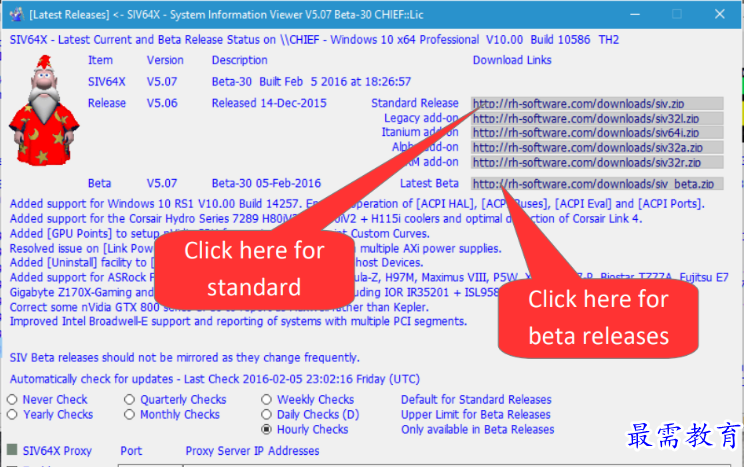Image resolution: width=749 pixels, height=467 pixels.
Task: Toggle the SIV64X Proxy checkbox
Action: tap(12, 450)
